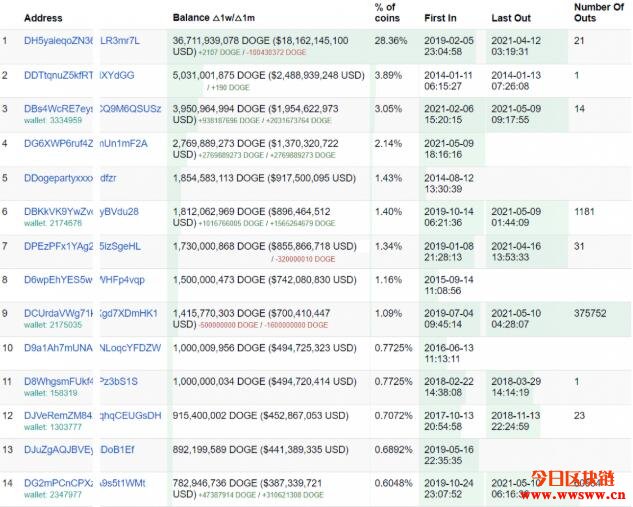Open address DBKkVK9YwZw yBVdu28
The height and width of the screenshot is (507, 633).
[x=81, y=212]
